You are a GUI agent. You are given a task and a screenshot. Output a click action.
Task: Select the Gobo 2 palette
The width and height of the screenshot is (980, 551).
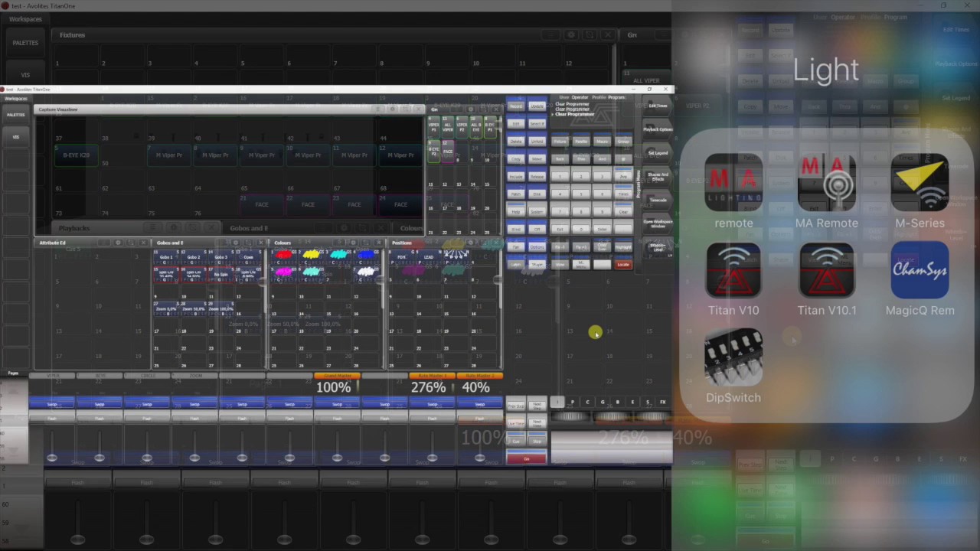click(x=194, y=257)
